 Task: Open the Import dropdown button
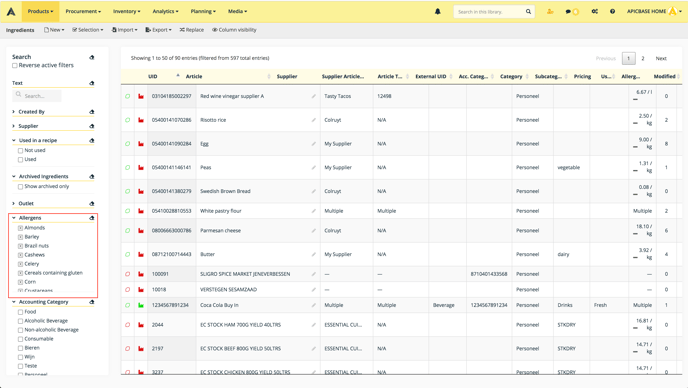pos(125,30)
